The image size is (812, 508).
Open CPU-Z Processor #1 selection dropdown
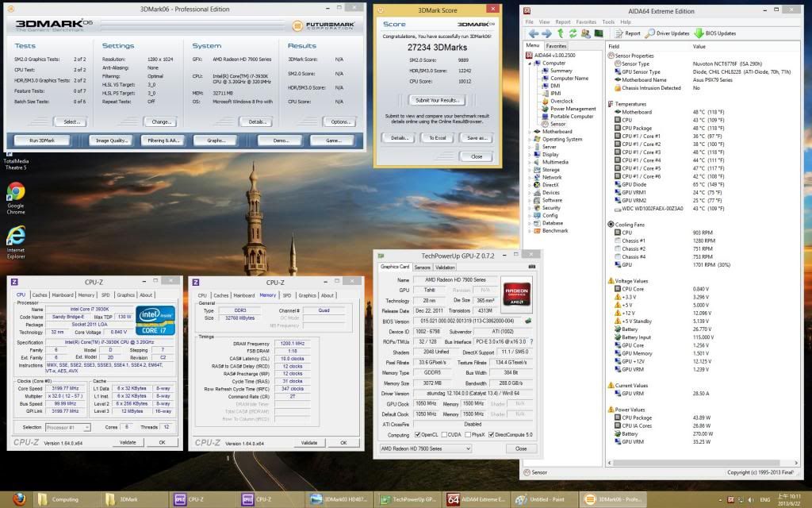pos(68,427)
